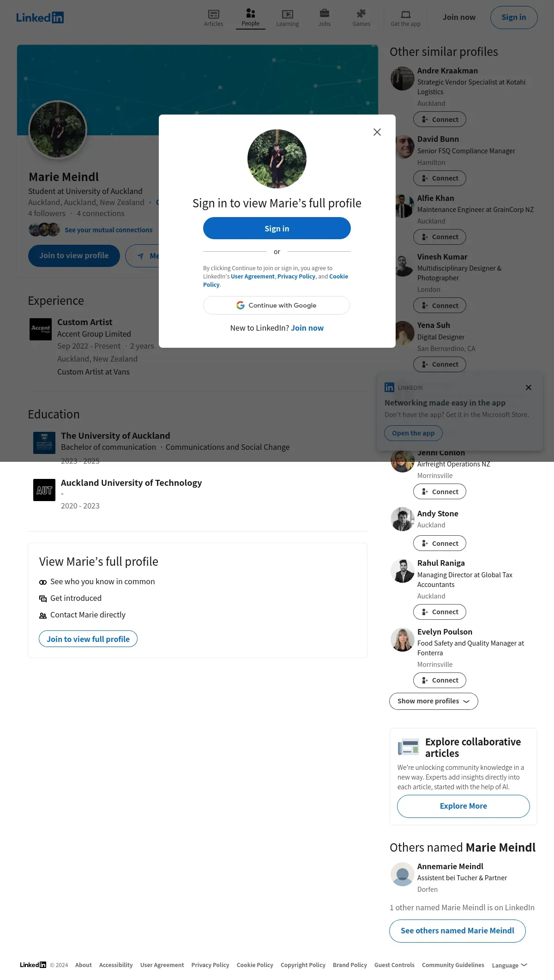
Task: Click Join to view full profile
Action: click(88, 639)
